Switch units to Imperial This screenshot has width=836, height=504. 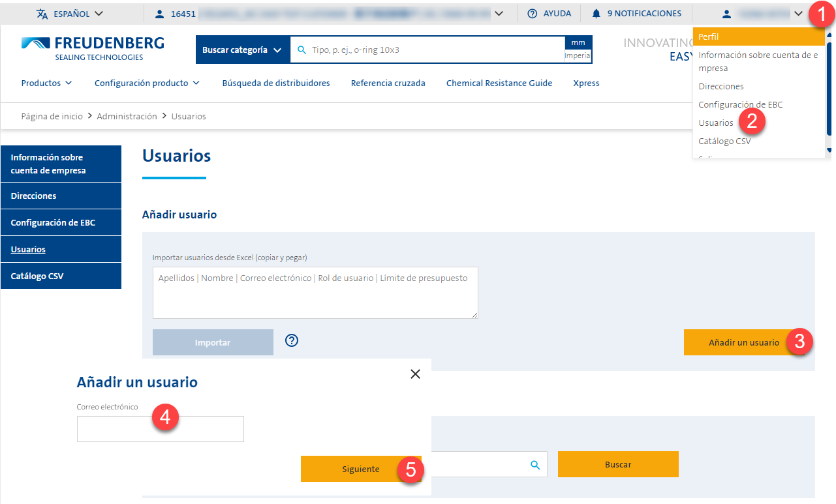click(x=578, y=56)
